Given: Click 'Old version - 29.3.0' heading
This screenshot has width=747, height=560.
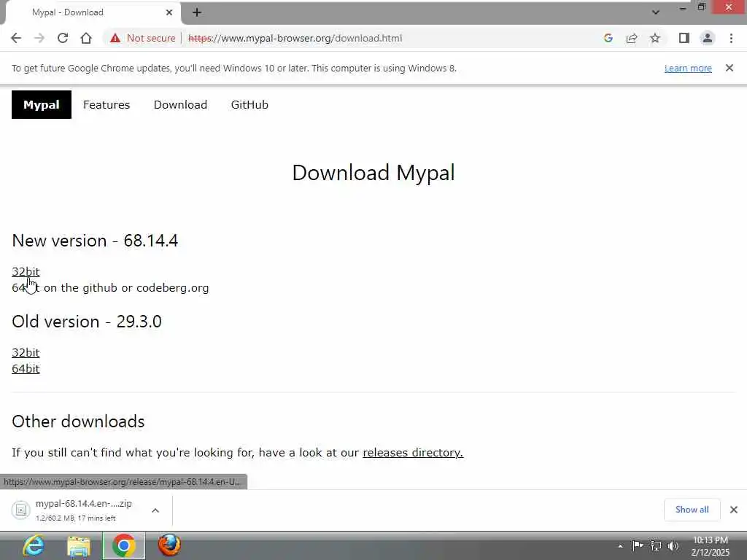Looking at the screenshot, I should [x=87, y=322].
